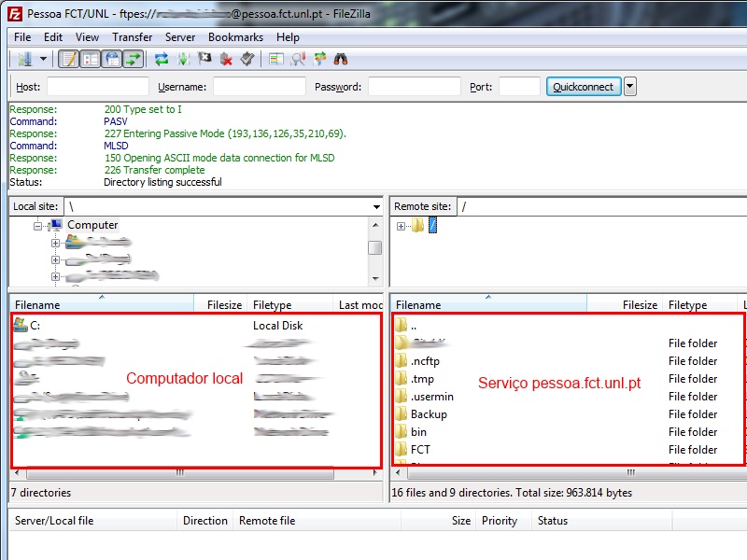Screen dimensions: 747x560
Task: Sort queue by Direction column header
Action: pos(205,521)
